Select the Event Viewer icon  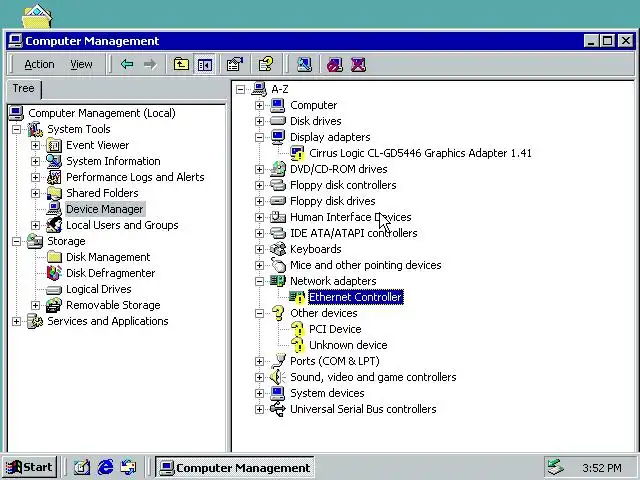(54, 145)
